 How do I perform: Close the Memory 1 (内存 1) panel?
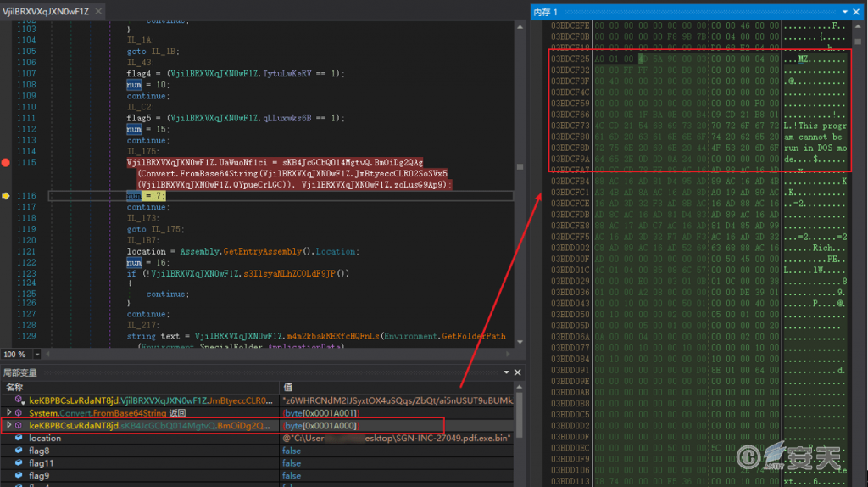(x=857, y=12)
